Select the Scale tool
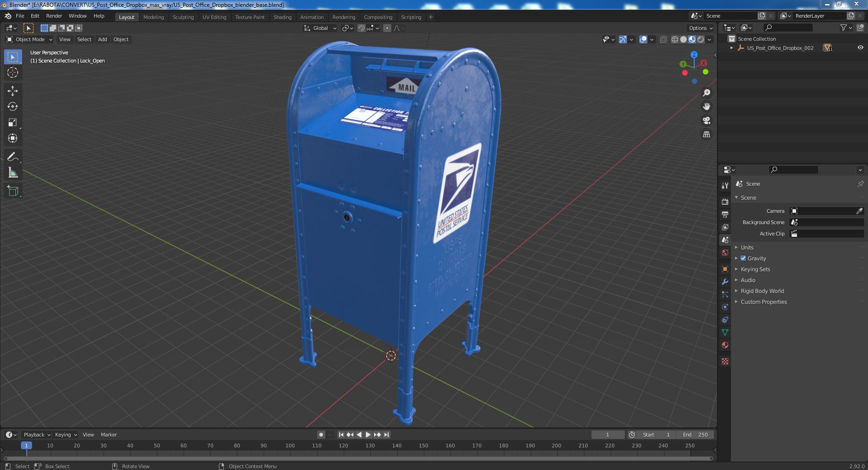868x470 pixels. 13,123
